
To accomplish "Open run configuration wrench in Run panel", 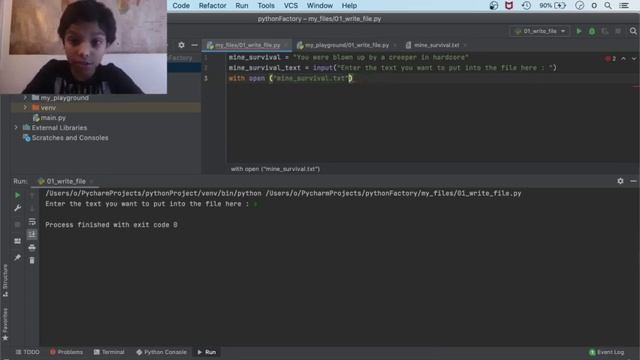I will [18, 208].
